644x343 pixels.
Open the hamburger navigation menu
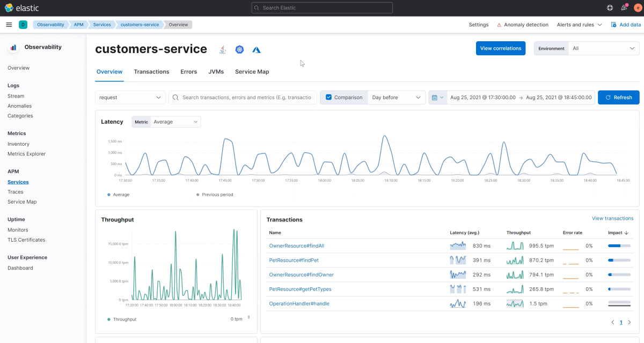pyautogui.click(x=9, y=25)
